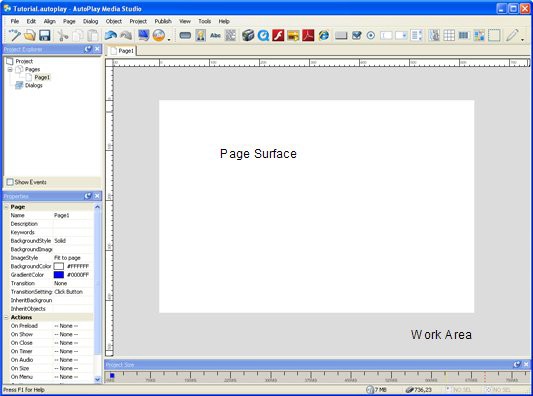Click the pencil Plugin object icon

(512, 35)
